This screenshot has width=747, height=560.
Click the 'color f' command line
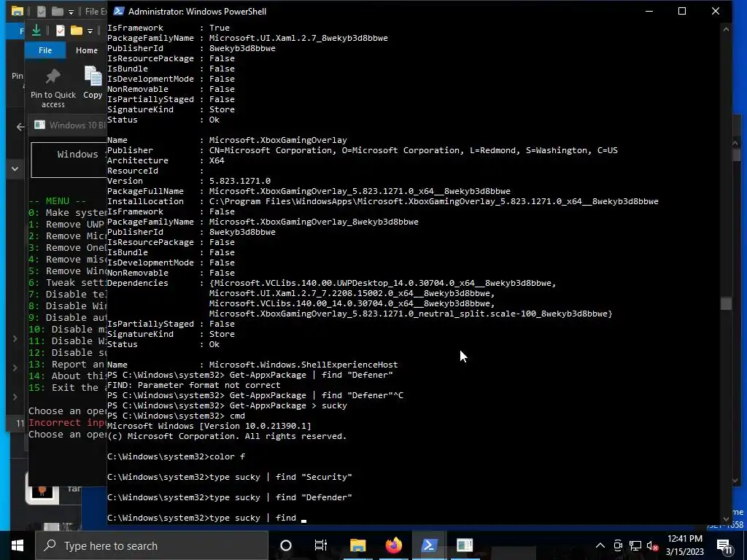pyautogui.click(x=177, y=456)
